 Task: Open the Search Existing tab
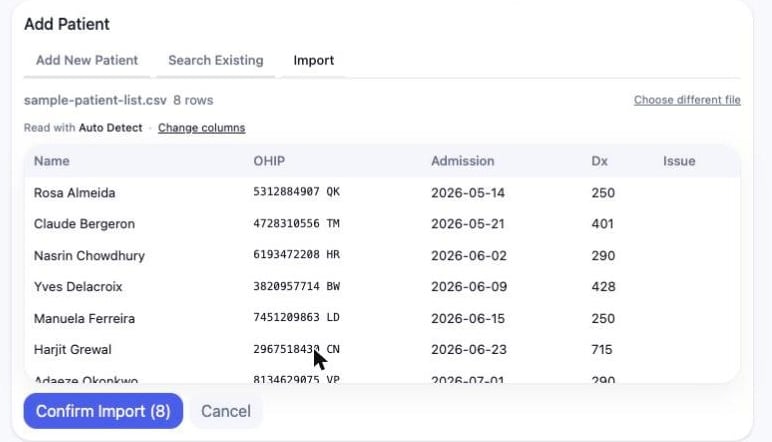click(216, 61)
